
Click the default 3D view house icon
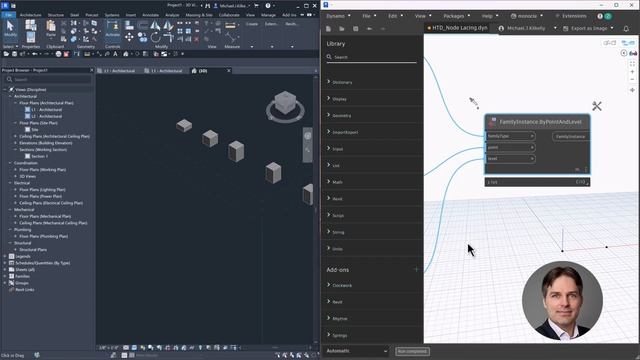(126, 54)
